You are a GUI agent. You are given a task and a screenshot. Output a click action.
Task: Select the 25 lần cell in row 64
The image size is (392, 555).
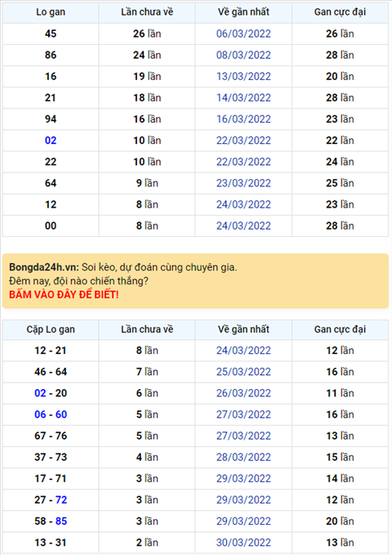[340, 183]
